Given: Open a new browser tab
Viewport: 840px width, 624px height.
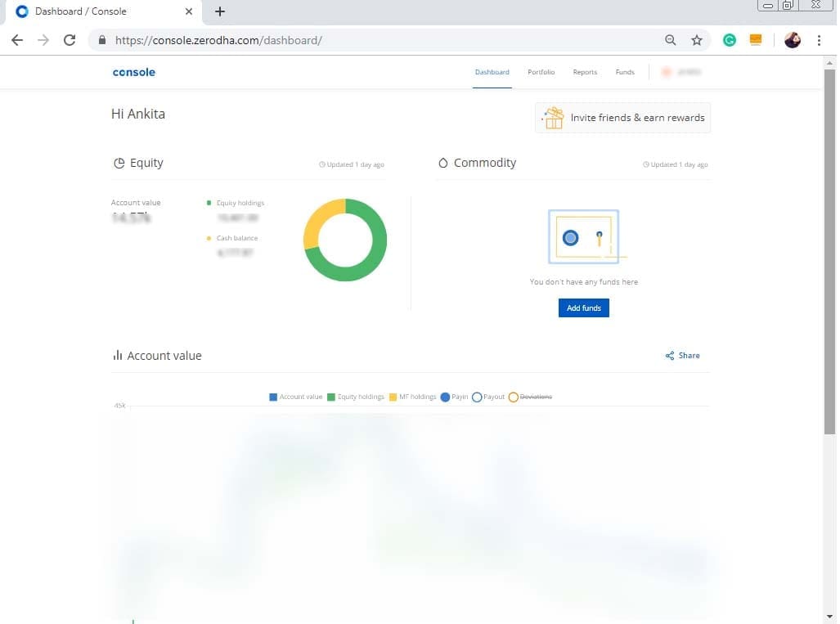Looking at the screenshot, I should (220, 11).
